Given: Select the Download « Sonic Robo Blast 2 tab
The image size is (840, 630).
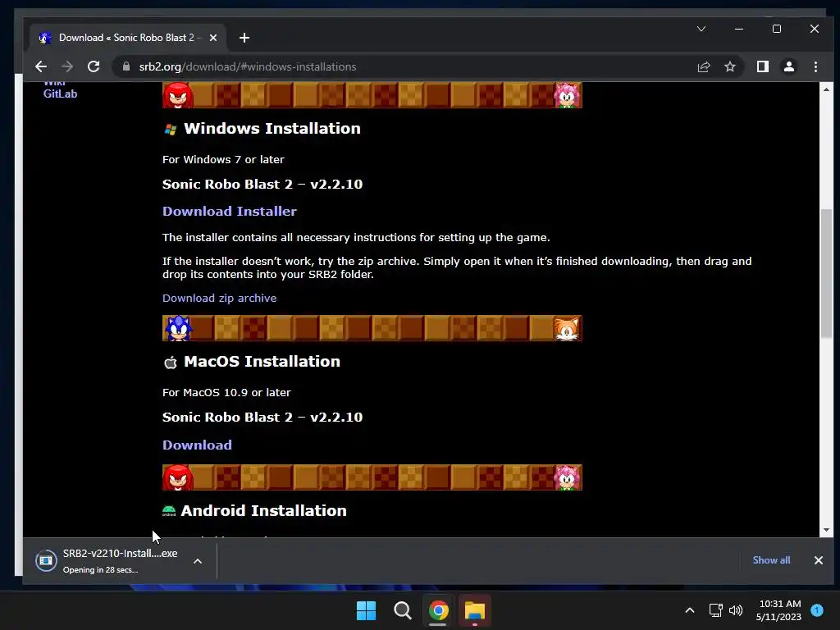Looking at the screenshot, I should click(x=127, y=38).
